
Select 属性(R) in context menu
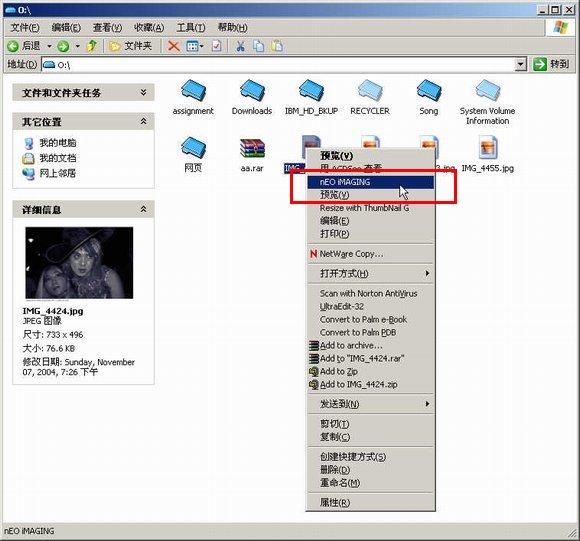point(370,502)
